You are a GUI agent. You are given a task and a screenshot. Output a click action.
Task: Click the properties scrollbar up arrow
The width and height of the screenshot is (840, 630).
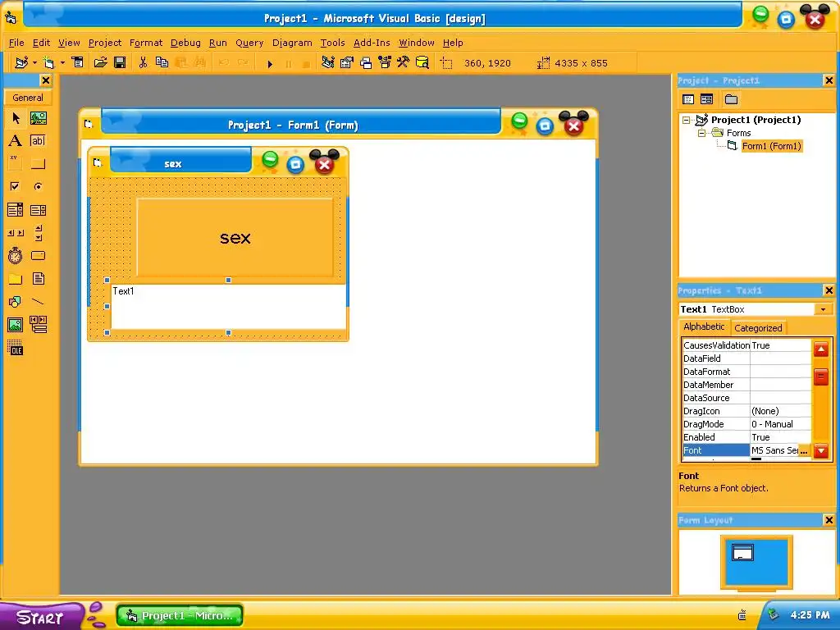tap(821, 349)
